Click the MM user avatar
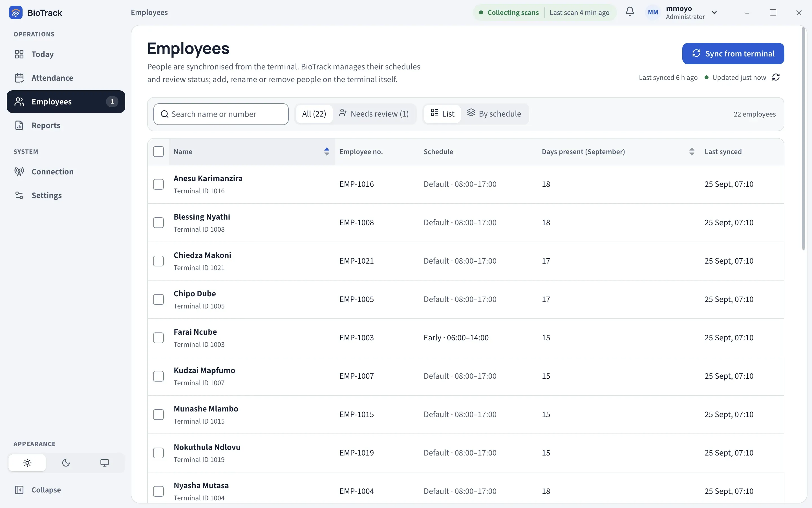Screen dimensions: 812x508 (x=653, y=12)
